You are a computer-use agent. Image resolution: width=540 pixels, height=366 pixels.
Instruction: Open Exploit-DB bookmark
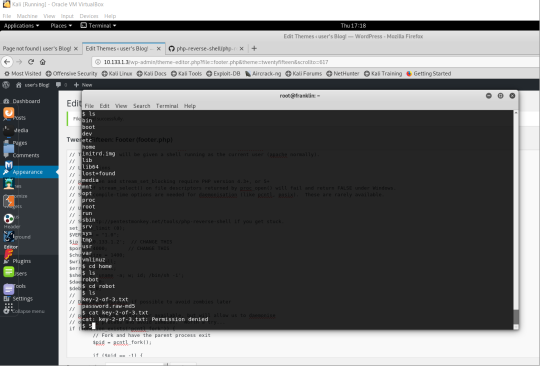point(223,74)
